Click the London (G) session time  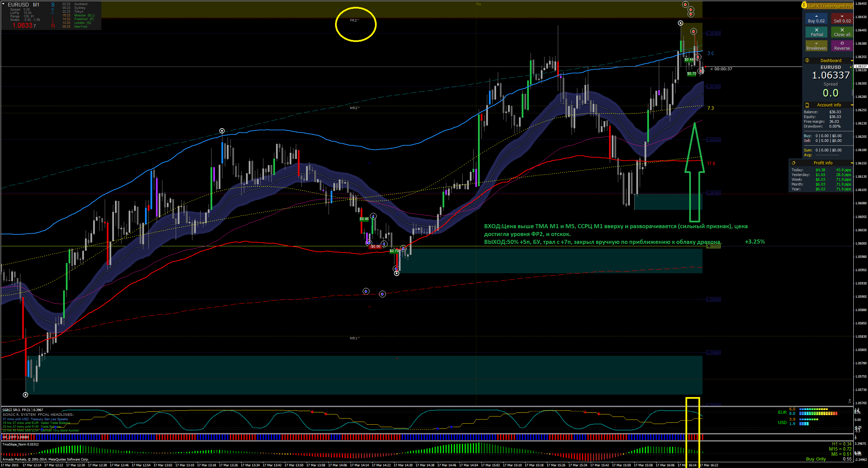[x=77, y=23]
